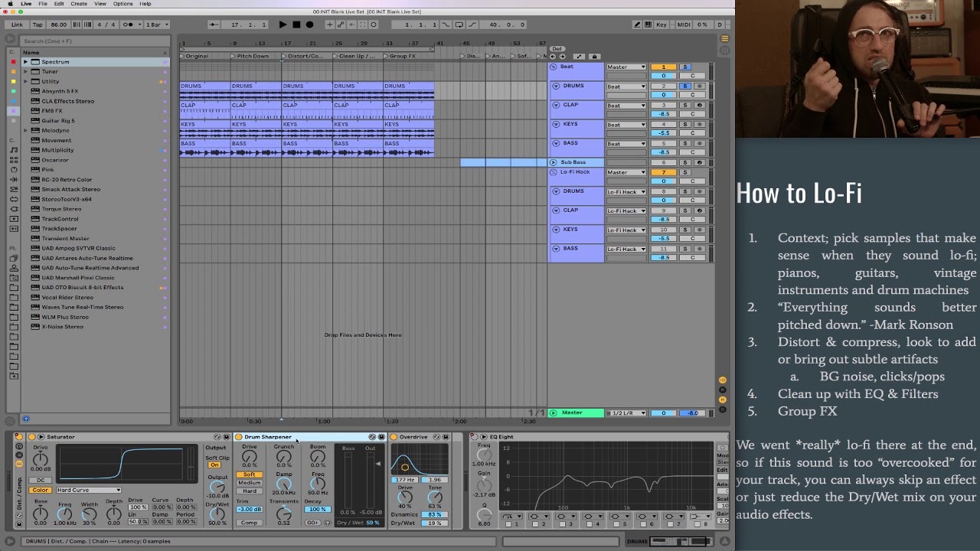Solo the first DRUMS track under Beat

pos(685,86)
